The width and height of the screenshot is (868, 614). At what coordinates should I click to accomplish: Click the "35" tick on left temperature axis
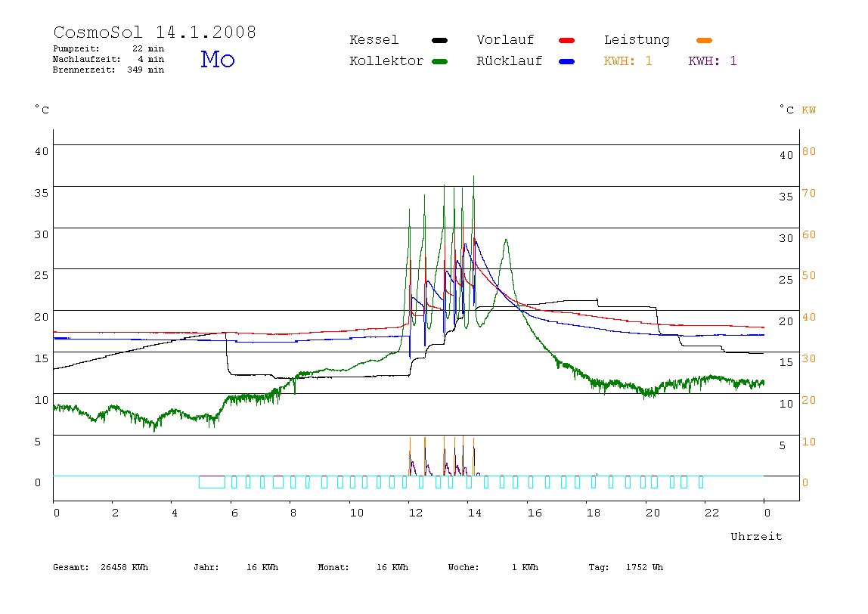[42, 193]
